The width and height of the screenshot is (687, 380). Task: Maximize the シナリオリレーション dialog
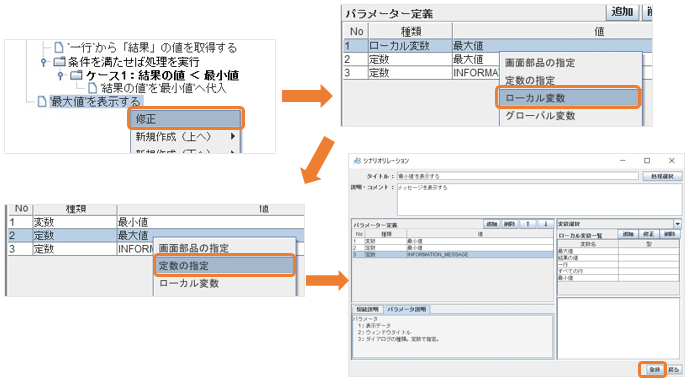click(x=647, y=161)
